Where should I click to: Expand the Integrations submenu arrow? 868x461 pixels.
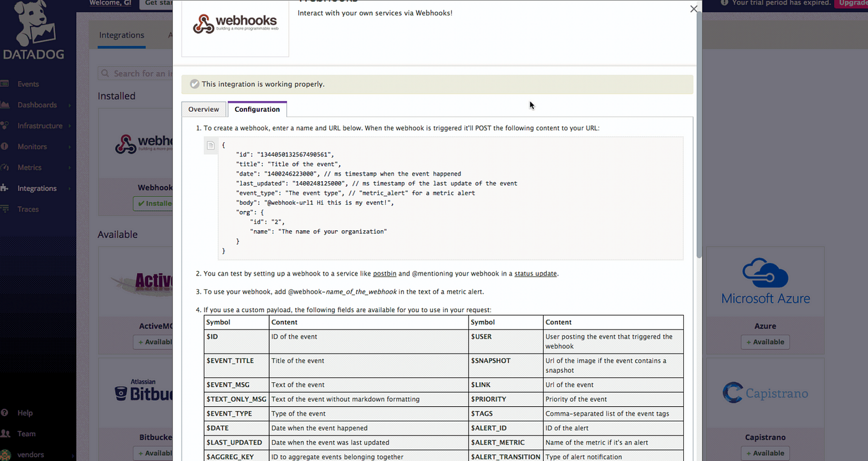click(x=69, y=188)
